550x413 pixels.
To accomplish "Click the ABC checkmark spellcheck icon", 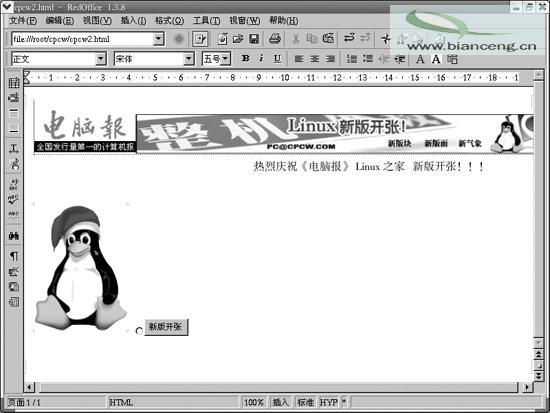I will pyautogui.click(x=14, y=199).
